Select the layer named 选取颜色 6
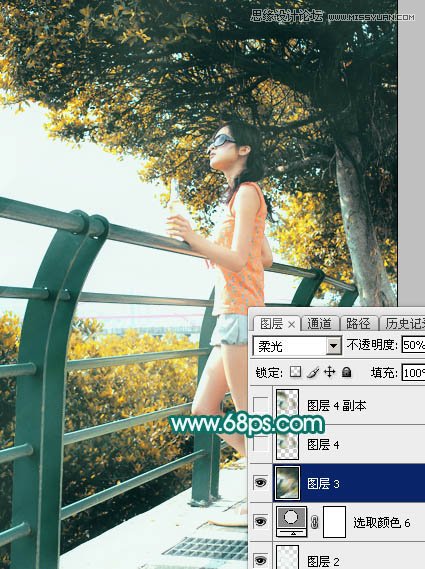This screenshot has width=425, height=569. coord(381,523)
